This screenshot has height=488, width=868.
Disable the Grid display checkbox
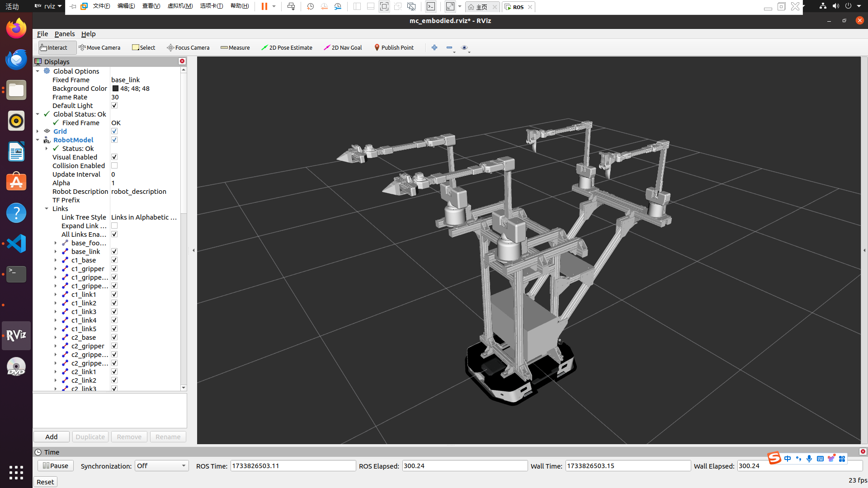point(114,131)
